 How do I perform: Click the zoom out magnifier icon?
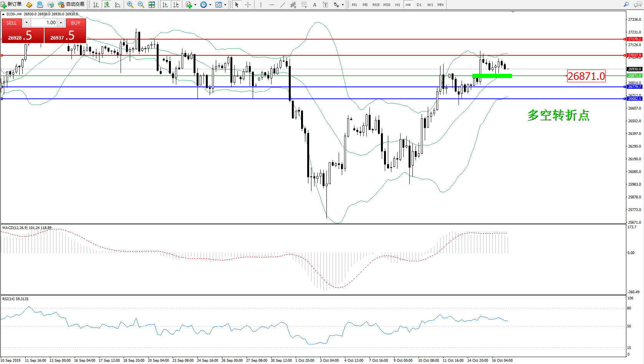[141, 5]
